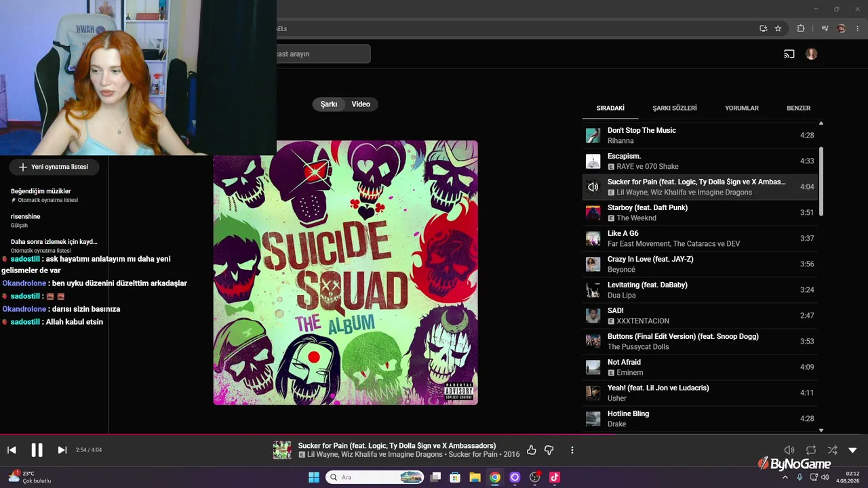The height and width of the screenshot is (488, 868).
Task: Open the SIRADAKİ tab
Action: (x=610, y=108)
